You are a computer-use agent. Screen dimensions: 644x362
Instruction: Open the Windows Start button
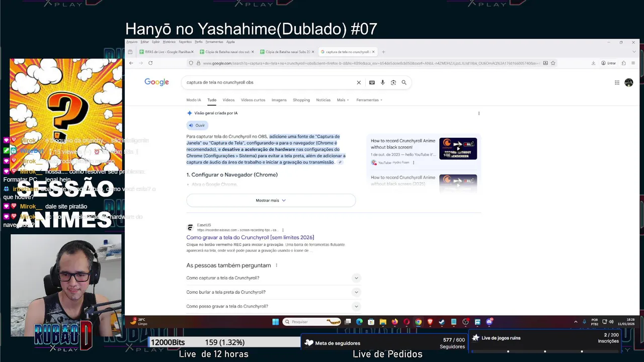point(275,322)
